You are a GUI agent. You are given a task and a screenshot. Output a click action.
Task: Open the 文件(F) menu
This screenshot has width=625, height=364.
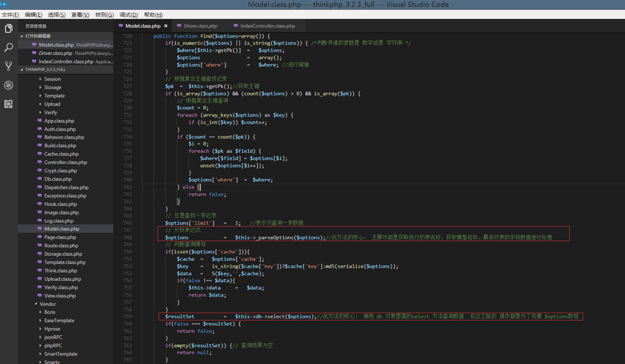click(10, 15)
